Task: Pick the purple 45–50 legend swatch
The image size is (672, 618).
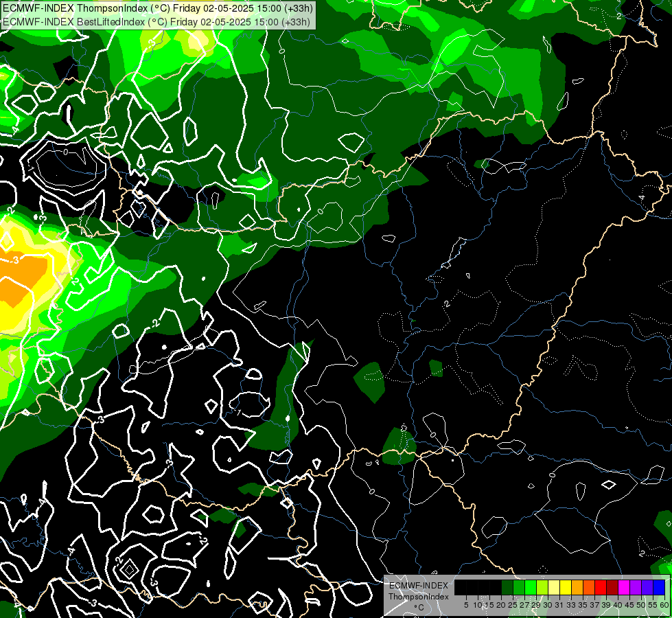Action: click(x=636, y=588)
